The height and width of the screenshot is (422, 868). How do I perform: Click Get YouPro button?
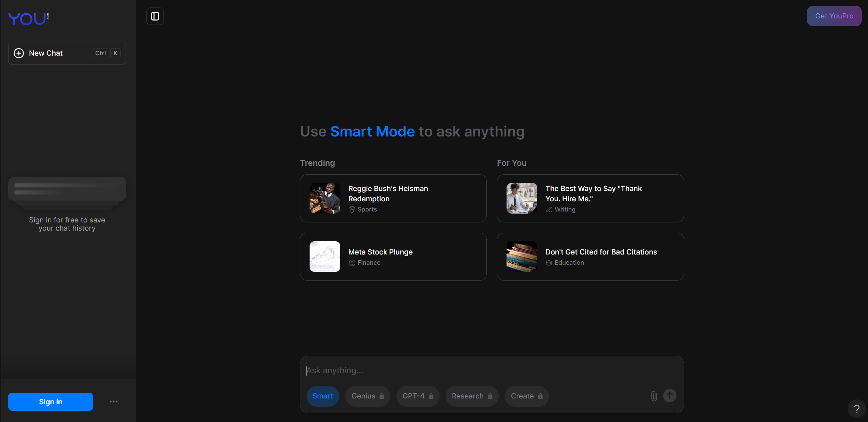click(x=834, y=16)
